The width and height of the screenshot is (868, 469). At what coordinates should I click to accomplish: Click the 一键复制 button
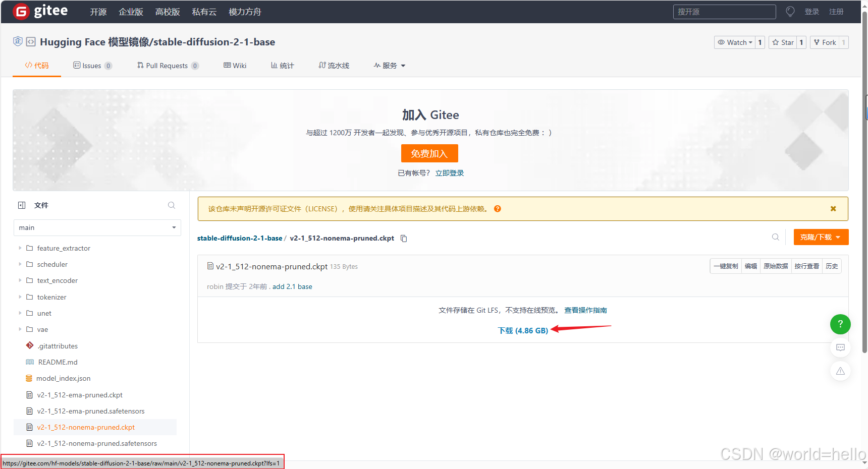coord(726,266)
